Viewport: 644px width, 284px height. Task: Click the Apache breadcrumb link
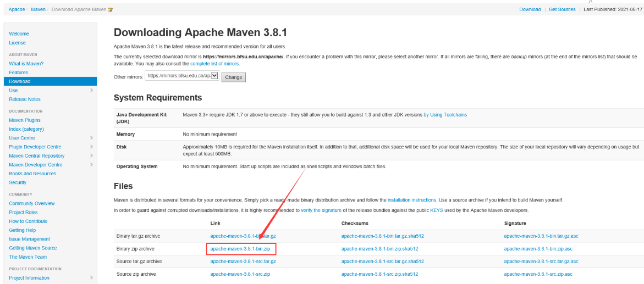click(16, 9)
